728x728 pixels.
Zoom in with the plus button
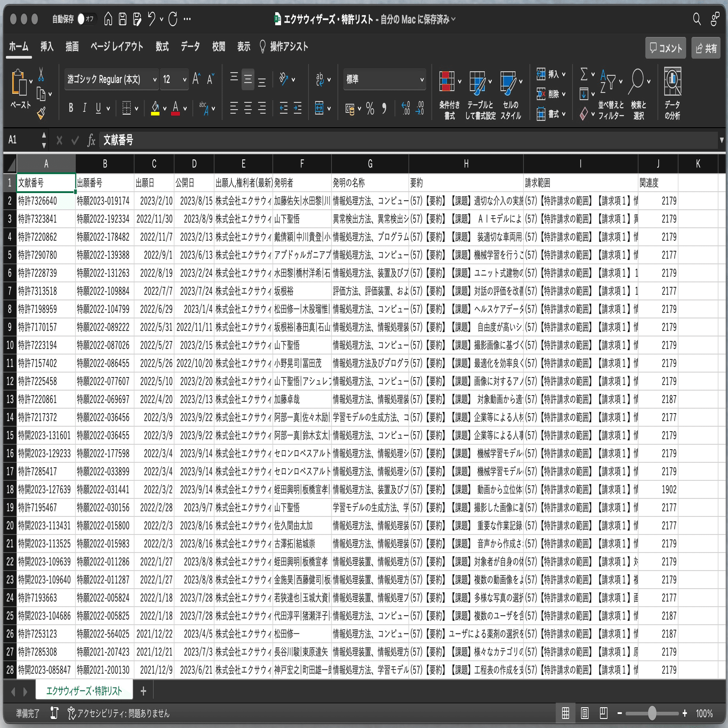pos(685,713)
